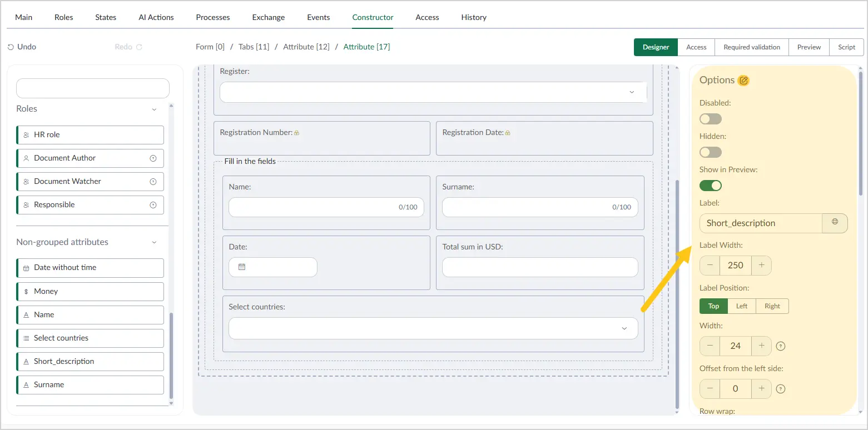The image size is (868, 430).
Task: Switch to the Roles tab
Action: coord(64,17)
